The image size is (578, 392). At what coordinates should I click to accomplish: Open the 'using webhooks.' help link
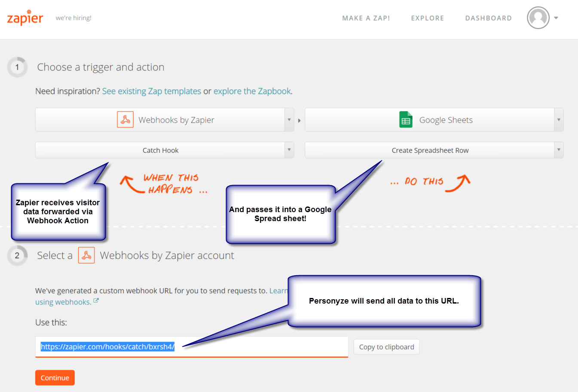point(63,302)
